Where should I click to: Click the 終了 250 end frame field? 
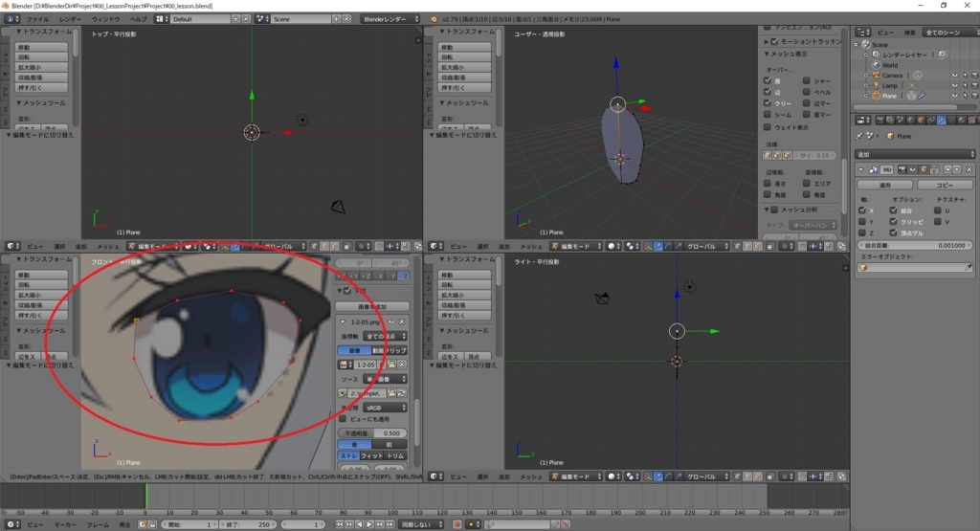[247, 524]
